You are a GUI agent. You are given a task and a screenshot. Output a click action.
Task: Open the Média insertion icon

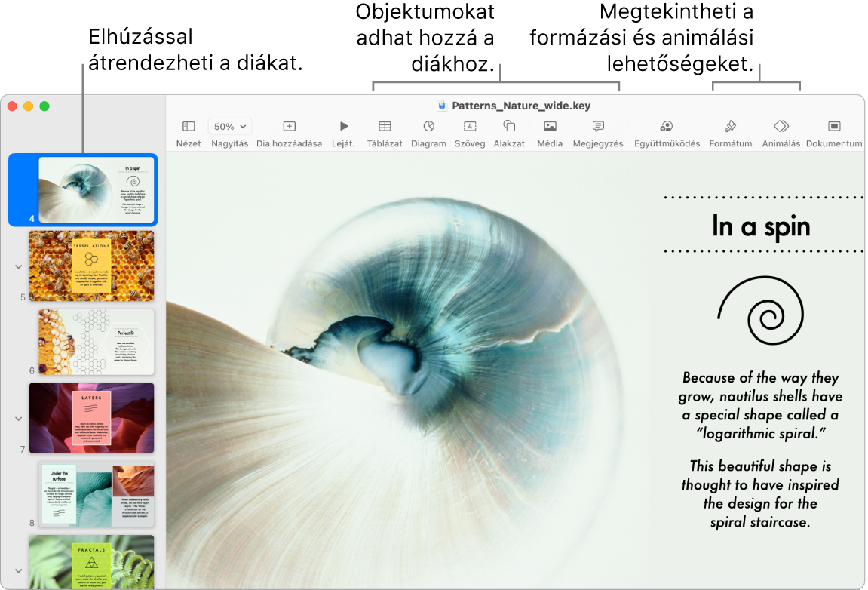click(x=549, y=130)
